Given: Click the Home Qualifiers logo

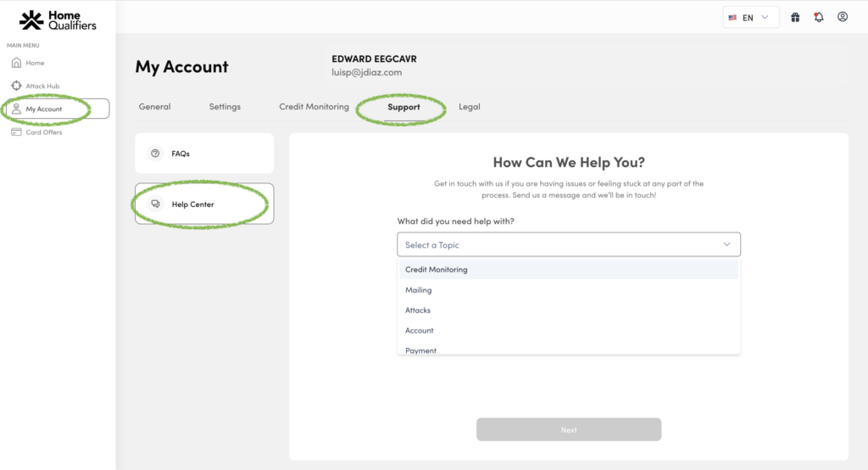Looking at the screenshot, I should [x=58, y=20].
